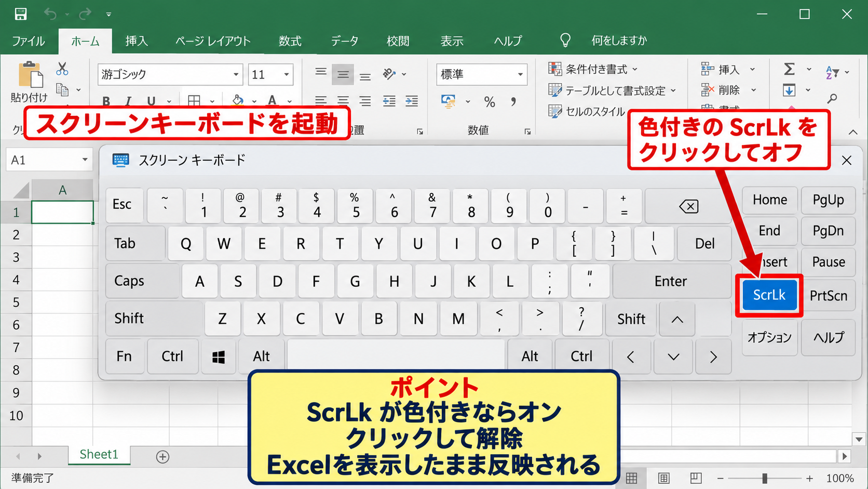Click the increase indent icon
Screen dimensions: 868x489
[x=412, y=101]
